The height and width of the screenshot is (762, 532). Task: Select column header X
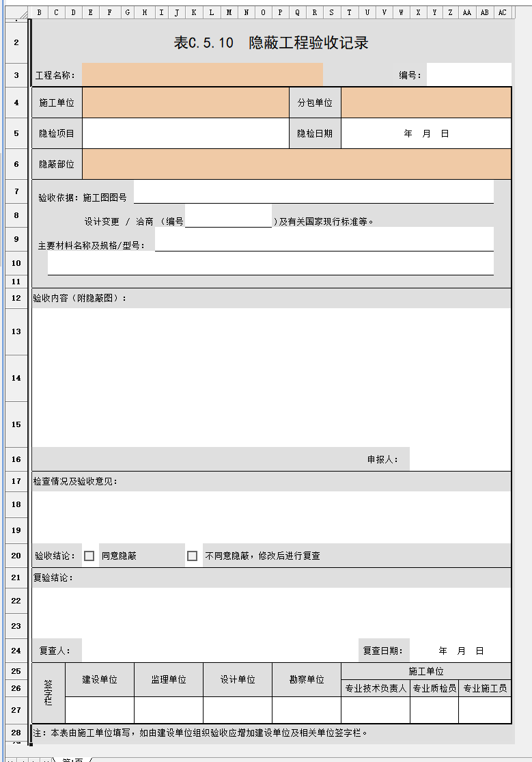[x=419, y=12]
